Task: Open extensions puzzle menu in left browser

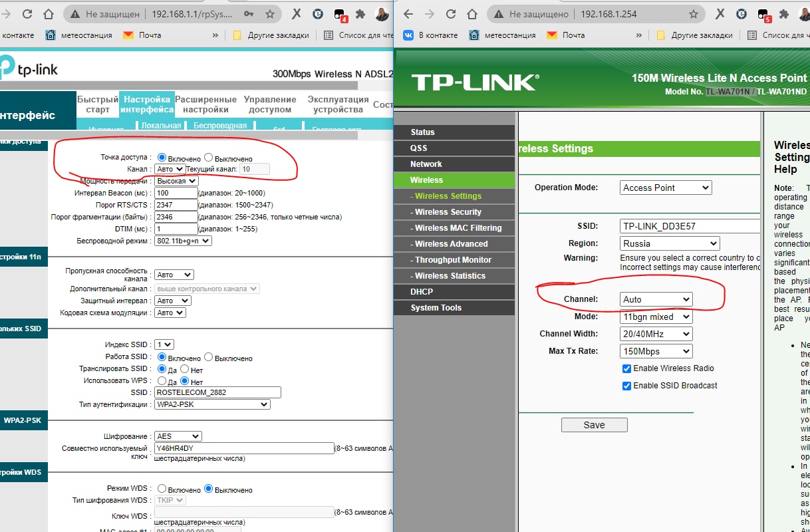Action: [360, 14]
